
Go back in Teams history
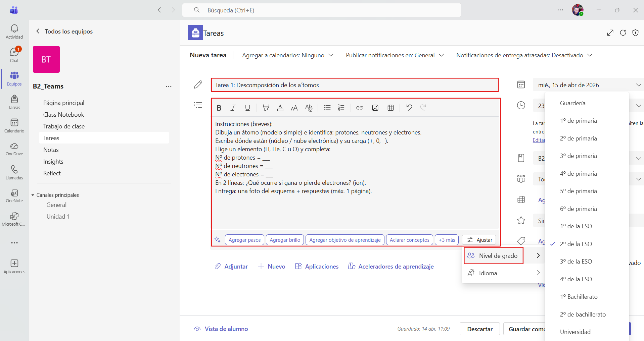click(x=159, y=10)
